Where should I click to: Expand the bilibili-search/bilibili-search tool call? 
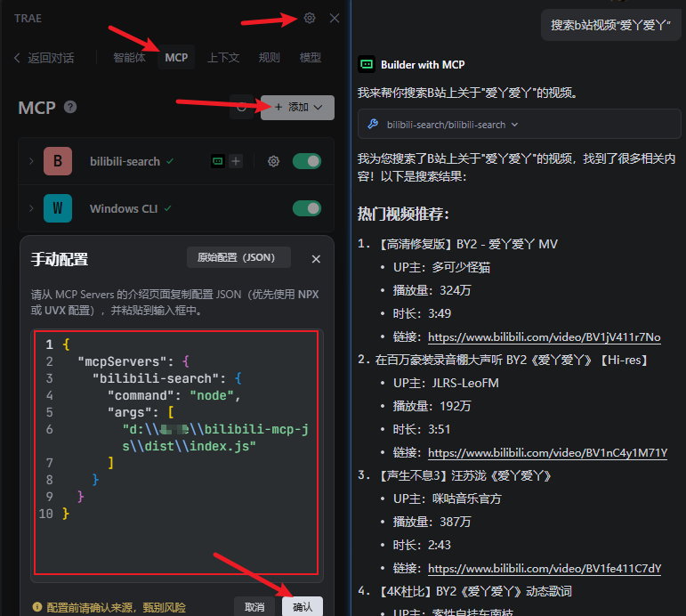[519, 125]
